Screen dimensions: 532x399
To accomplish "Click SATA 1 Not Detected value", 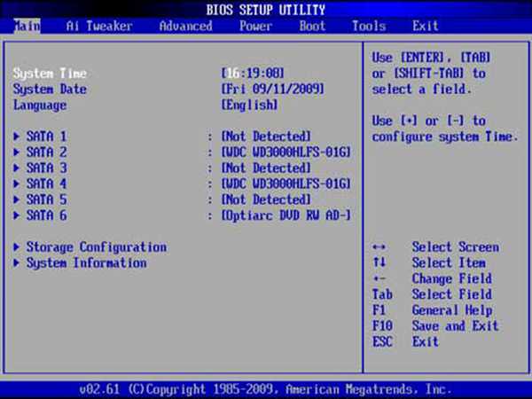I will (x=266, y=137).
